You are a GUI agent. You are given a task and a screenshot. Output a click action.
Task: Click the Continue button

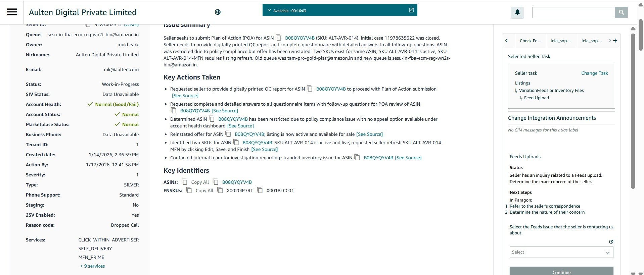coord(561,271)
